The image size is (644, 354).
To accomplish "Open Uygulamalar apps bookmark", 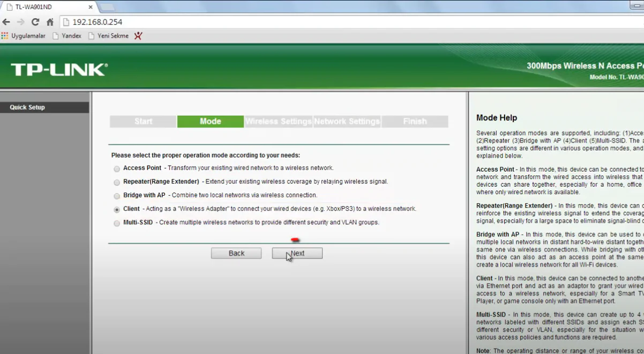I will click(24, 36).
